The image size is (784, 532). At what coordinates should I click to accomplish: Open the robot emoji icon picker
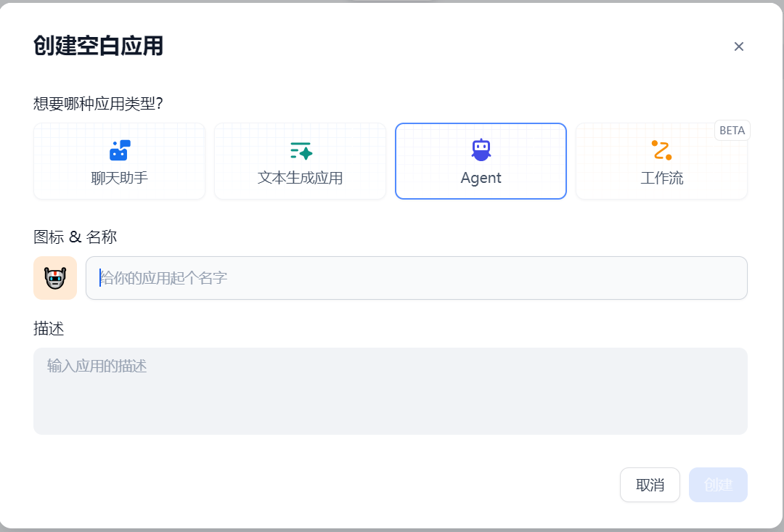pos(55,278)
